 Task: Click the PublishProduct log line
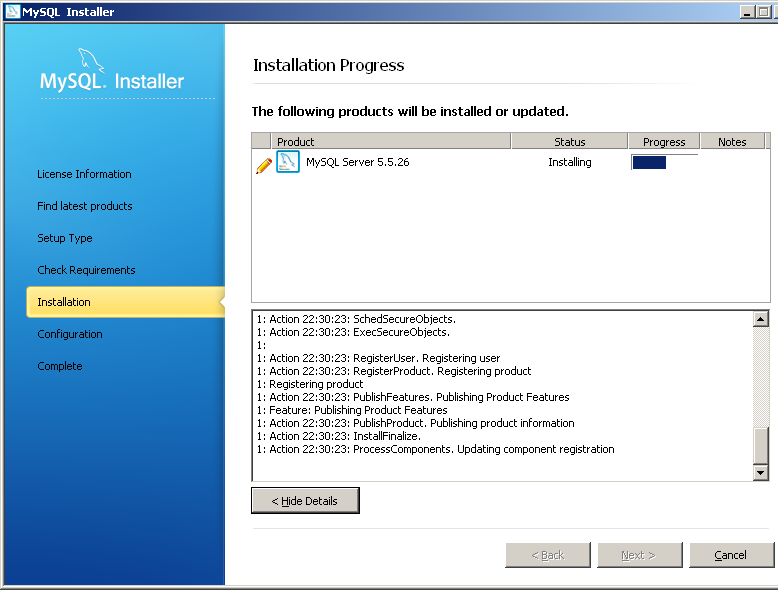[416, 423]
